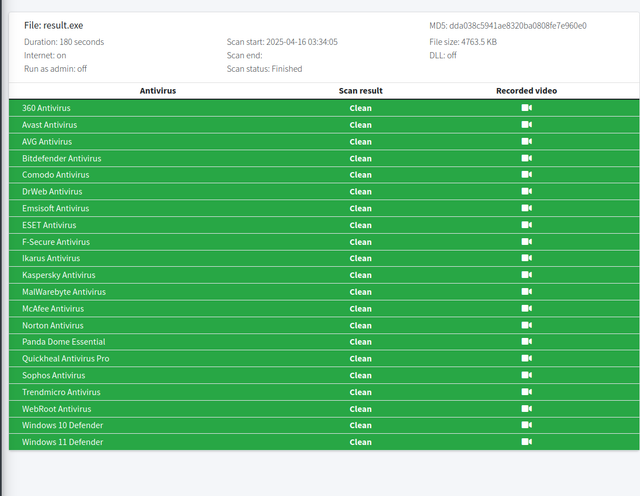Viewport: 640px width, 496px height.
Task: Click the ESET Antivirus camera icon
Action: coord(527,225)
